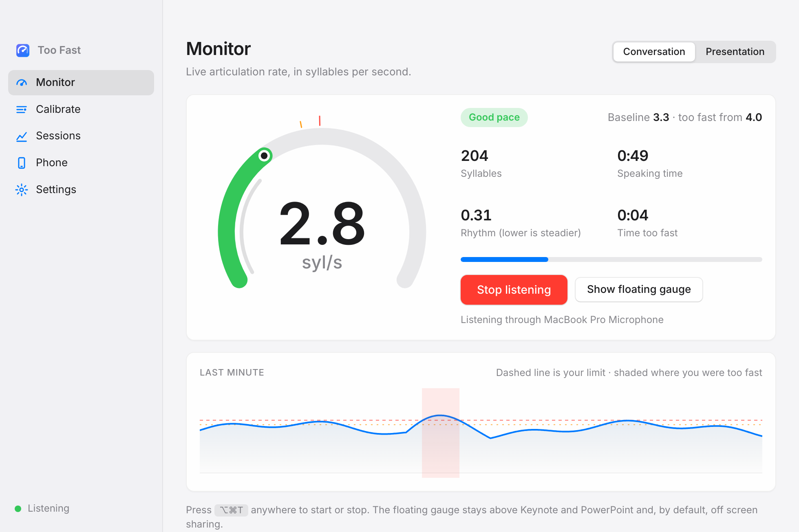The image size is (799, 532).
Task: Click the 0:49 Speaking time value
Action: [x=633, y=156]
